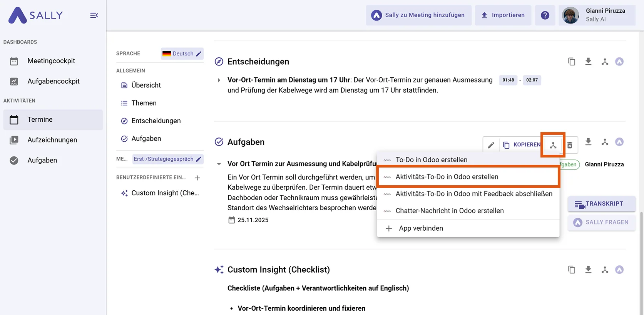Edit the task with pencil icon
This screenshot has height=315, width=644.
click(x=491, y=145)
